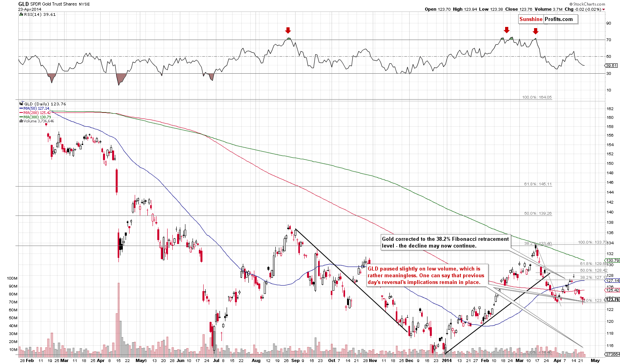Click the 162 price axis label
The width and height of the screenshot is (620, 364).
[x=610, y=109]
